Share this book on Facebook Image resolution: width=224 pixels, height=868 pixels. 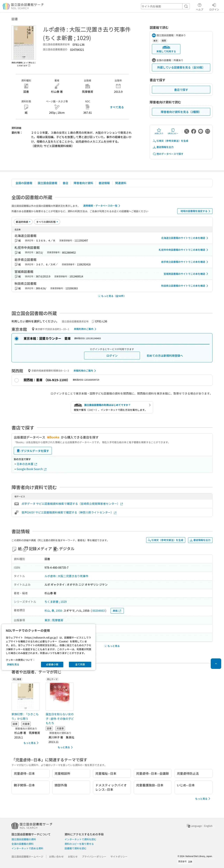coord(194,131)
